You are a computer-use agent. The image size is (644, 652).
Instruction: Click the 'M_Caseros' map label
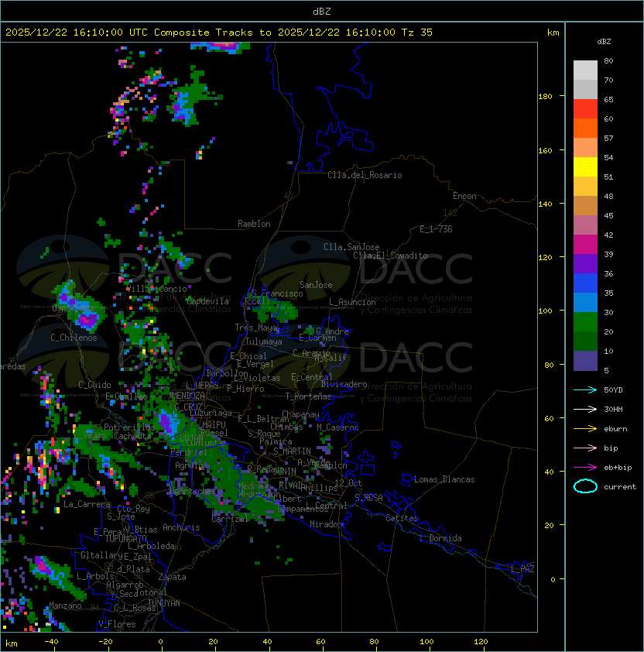point(337,427)
